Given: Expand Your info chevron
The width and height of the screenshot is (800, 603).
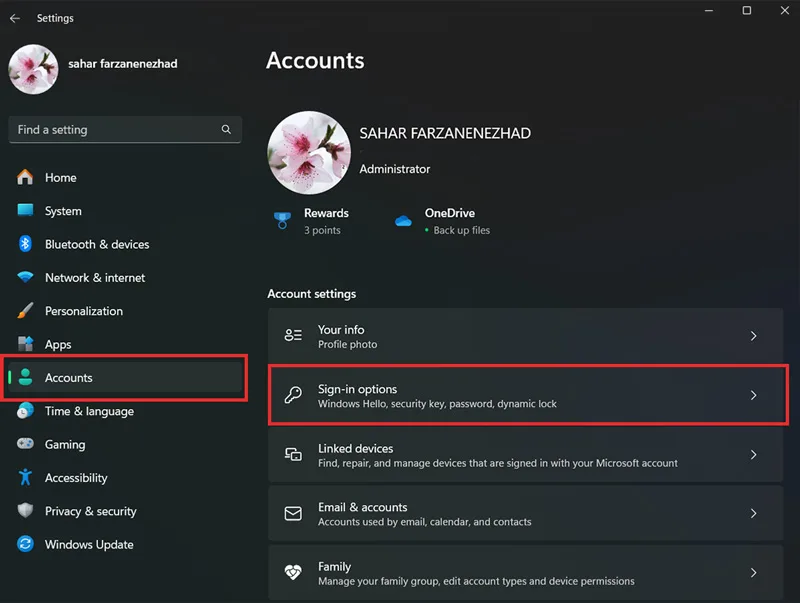Looking at the screenshot, I should [754, 336].
